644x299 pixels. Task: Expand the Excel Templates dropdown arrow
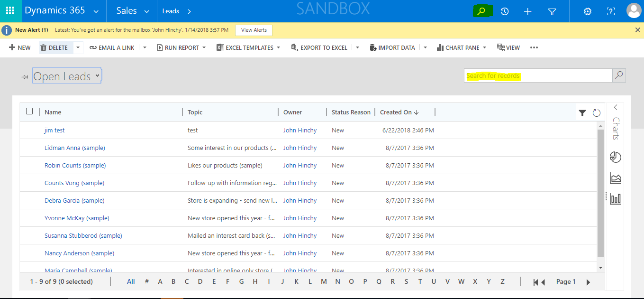pyautogui.click(x=278, y=47)
